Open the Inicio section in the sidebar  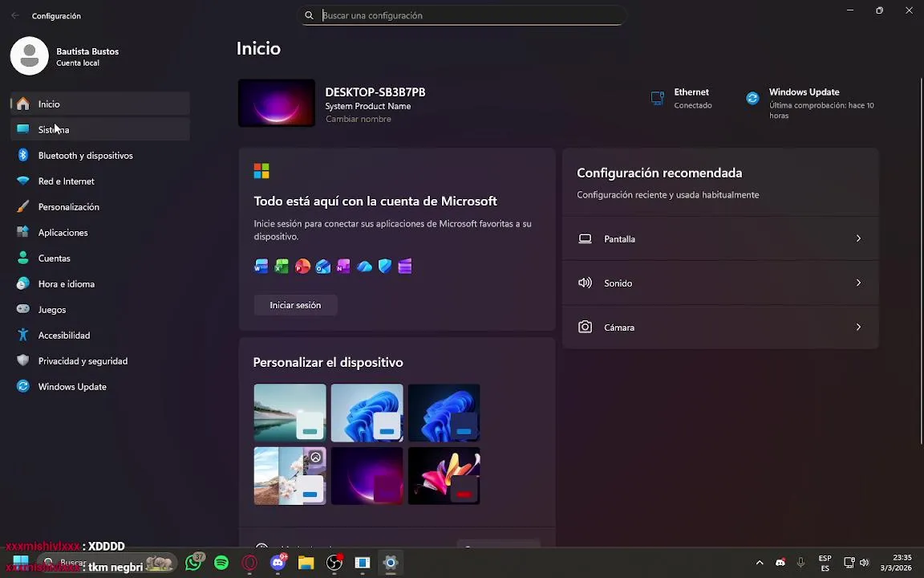(100, 104)
